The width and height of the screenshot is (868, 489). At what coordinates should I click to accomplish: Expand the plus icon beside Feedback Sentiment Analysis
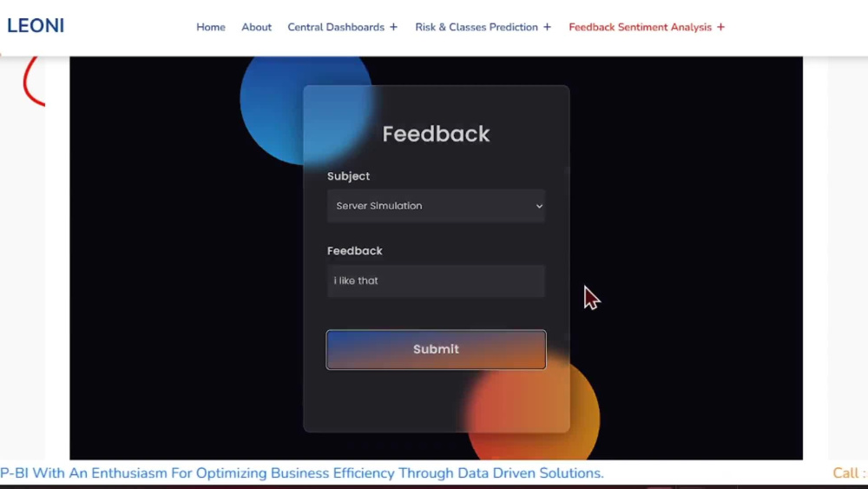pos(720,27)
